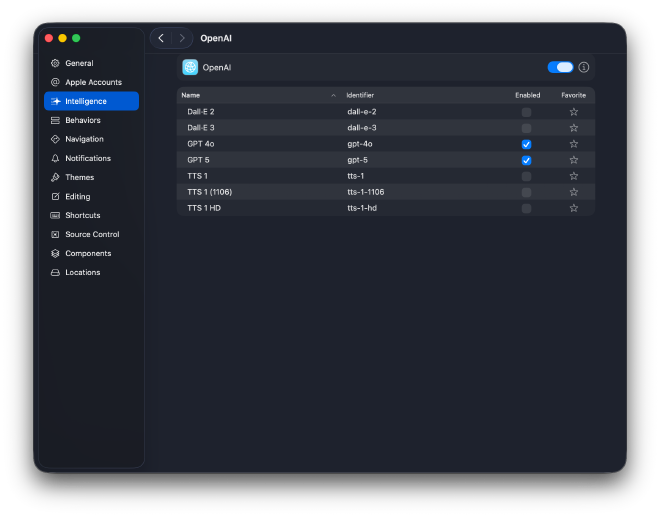Sort models by Identifier column
Image resolution: width=660 pixels, height=517 pixels.
coord(425,95)
